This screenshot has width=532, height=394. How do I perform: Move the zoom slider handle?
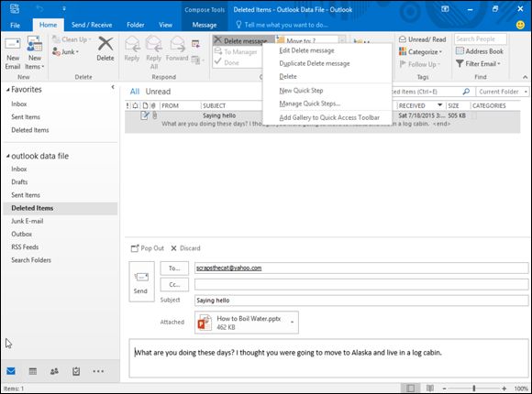tap(474, 389)
